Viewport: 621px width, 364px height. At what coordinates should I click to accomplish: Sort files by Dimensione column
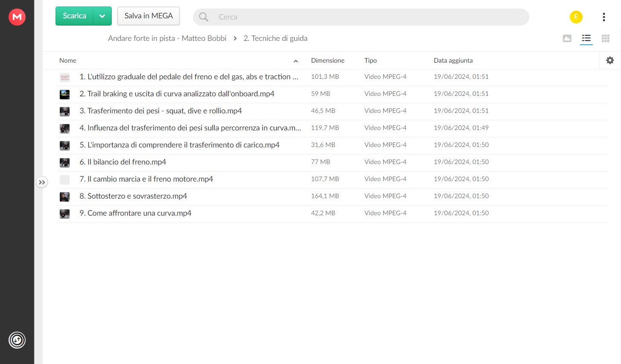tap(327, 61)
